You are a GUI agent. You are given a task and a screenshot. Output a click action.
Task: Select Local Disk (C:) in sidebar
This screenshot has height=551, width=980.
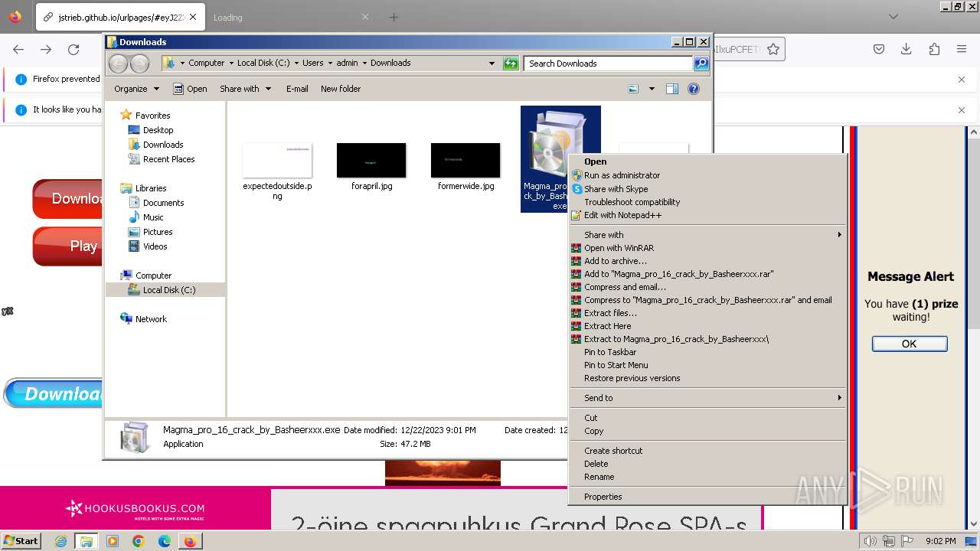168,290
